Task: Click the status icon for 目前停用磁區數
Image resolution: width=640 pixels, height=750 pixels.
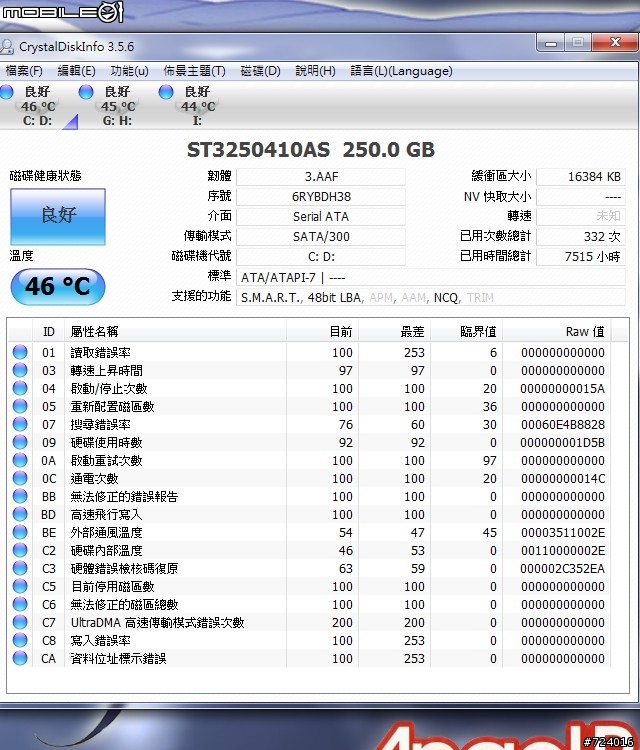Action: click(20, 586)
